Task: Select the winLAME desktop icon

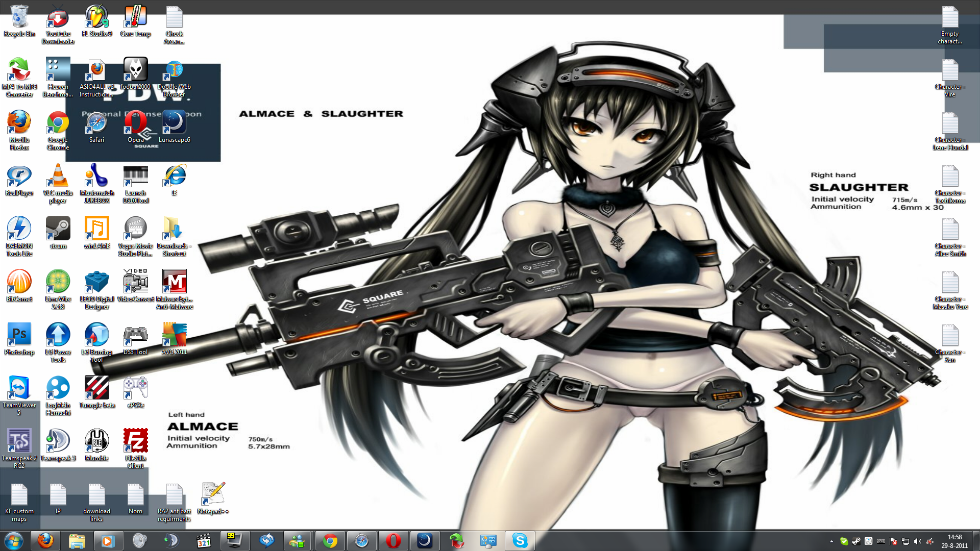Action: [x=97, y=233]
